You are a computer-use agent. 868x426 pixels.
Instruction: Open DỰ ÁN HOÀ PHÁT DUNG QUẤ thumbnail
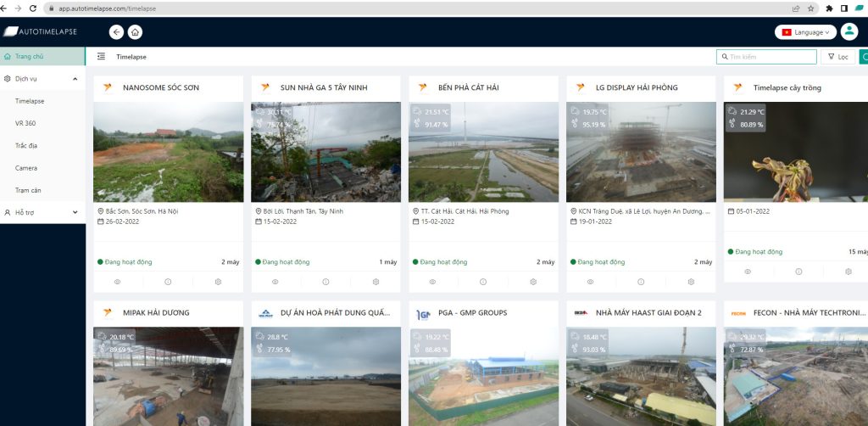click(326, 376)
